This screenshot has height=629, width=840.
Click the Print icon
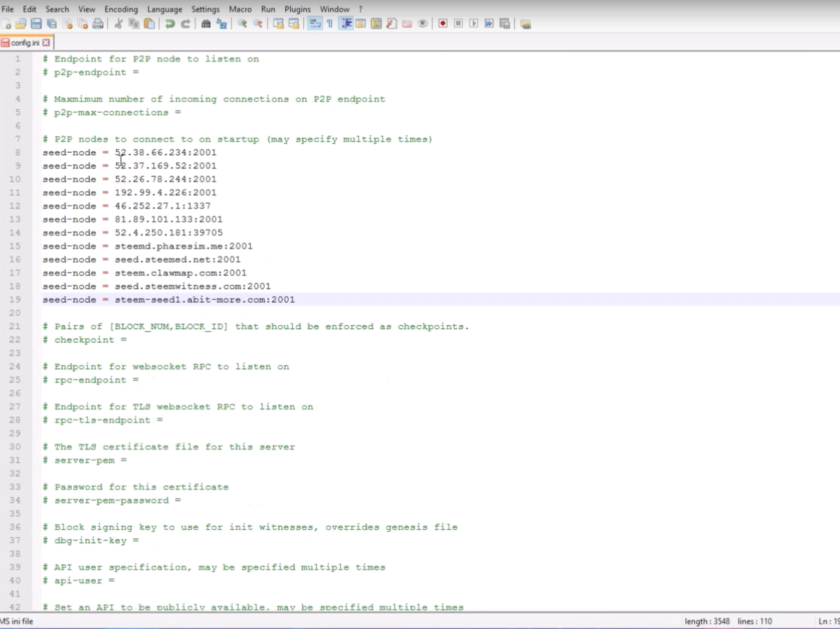pyautogui.click(x=98, y=23)
